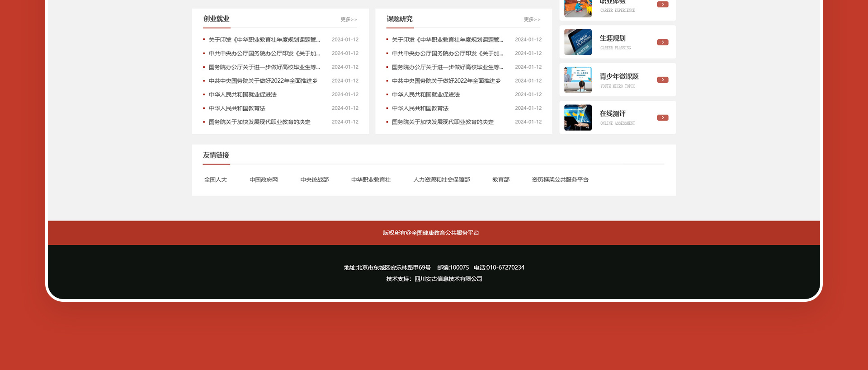The height and width of the screenshot is (370, 868).
Task: Open the 在线测评 thumbnail image
Action: click(x=578, y=118)
